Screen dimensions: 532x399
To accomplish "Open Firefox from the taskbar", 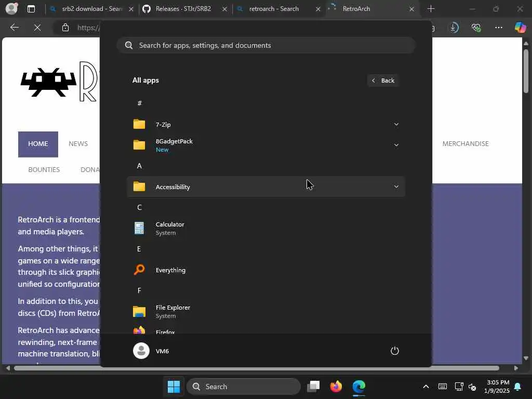I will [x=336, y=387].
